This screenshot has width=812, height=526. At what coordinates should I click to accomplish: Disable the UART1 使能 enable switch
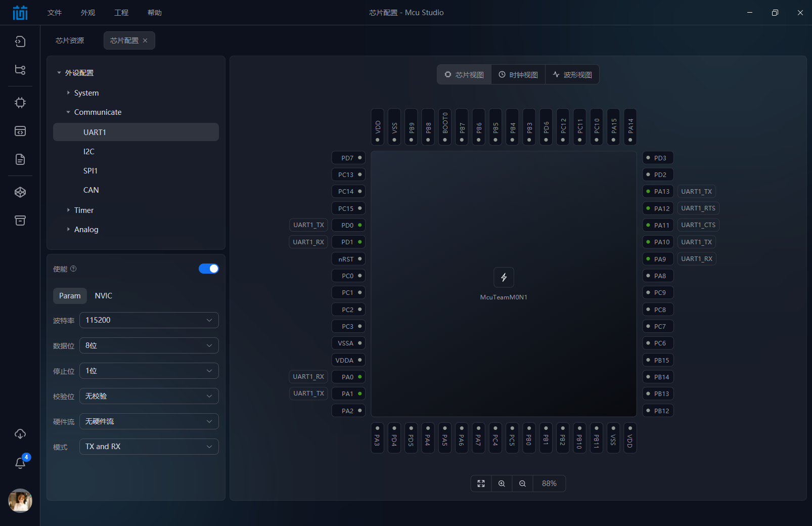pyautogui.click(x=209, y=269)
